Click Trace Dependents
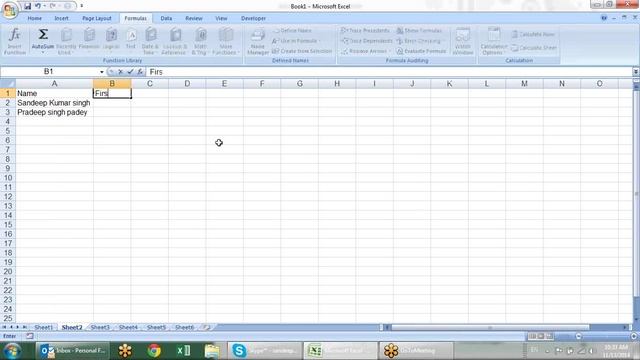The height and width of the screenshot is (360, 640). 367,41
